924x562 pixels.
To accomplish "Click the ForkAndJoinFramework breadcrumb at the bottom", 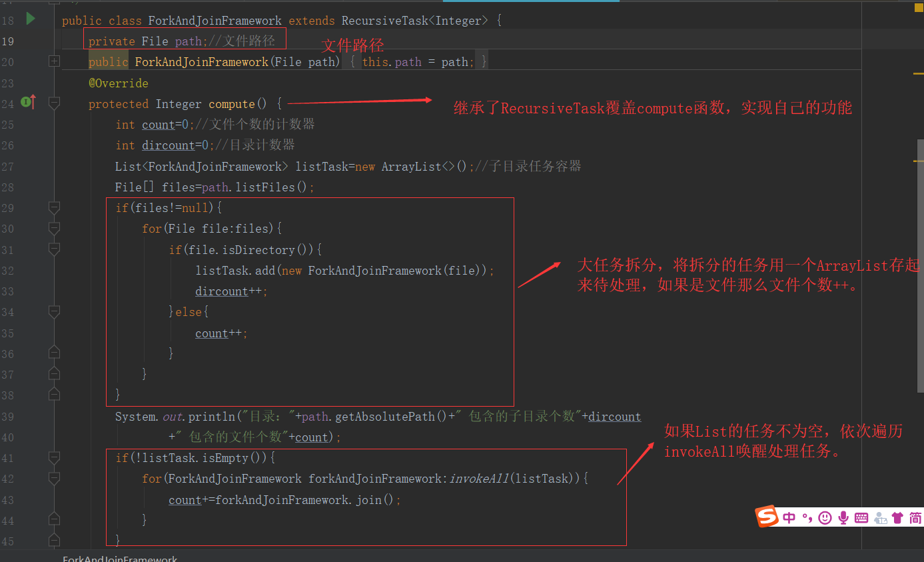I will [x=120, y=559].
